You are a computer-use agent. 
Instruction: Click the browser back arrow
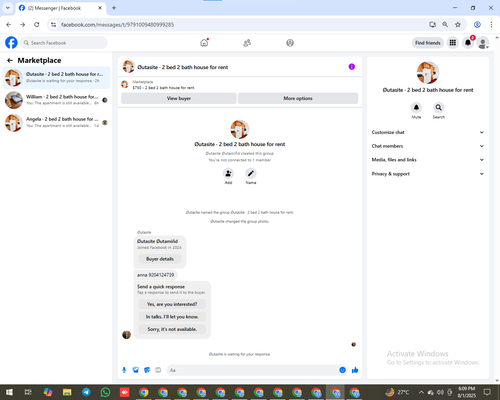9,24
